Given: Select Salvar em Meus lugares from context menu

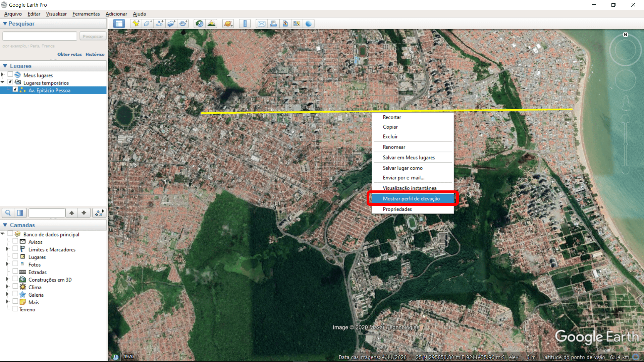Looking at the screenshot, I should point(409,158).
